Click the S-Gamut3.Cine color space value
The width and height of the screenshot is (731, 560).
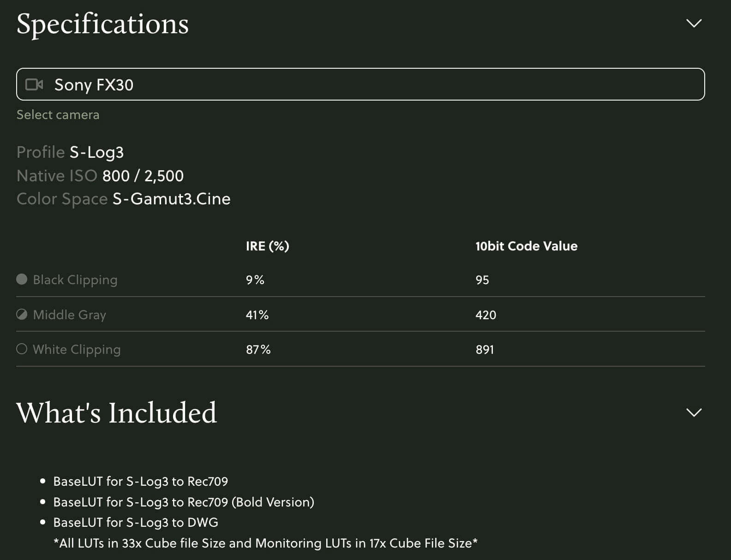point(171,199)
